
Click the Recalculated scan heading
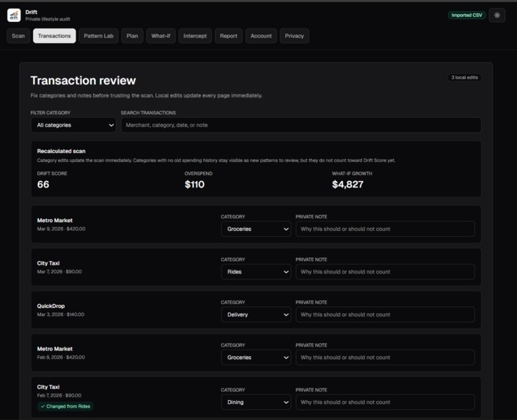point(62,151)
